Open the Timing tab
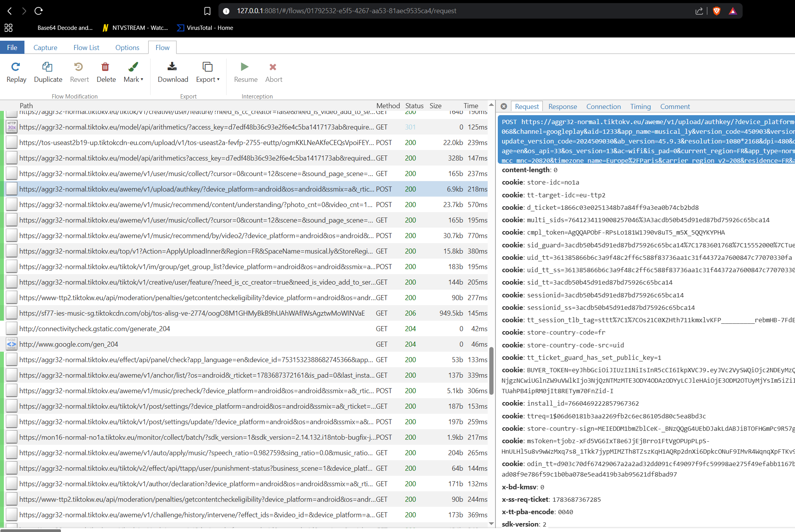 pos(640,106)
